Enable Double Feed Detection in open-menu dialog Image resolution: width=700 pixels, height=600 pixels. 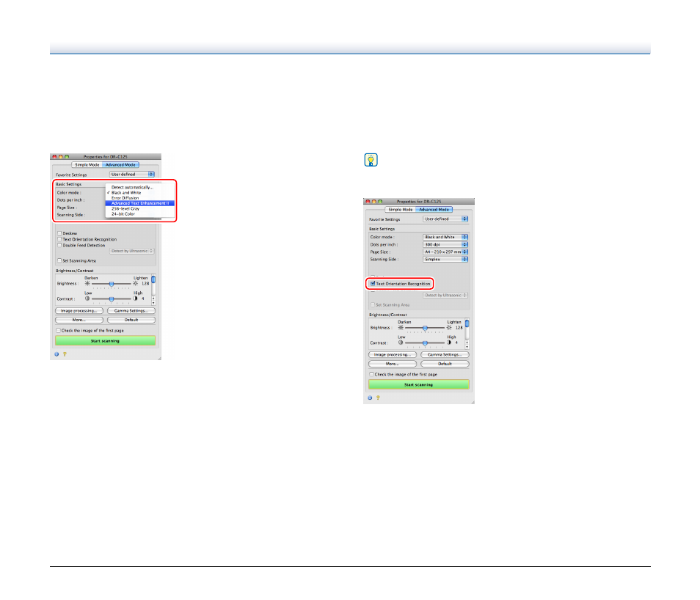[x=59, y=245]
